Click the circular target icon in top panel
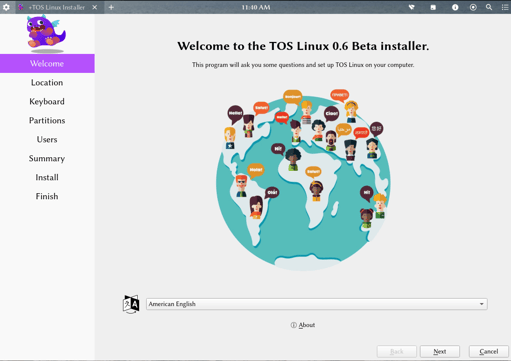This screenshot has width=511, height=361. pos(473,7)
